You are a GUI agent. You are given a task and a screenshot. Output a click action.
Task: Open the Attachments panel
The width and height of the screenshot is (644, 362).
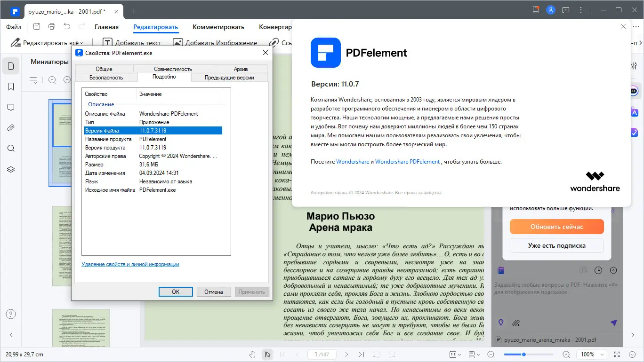[11, 128]
